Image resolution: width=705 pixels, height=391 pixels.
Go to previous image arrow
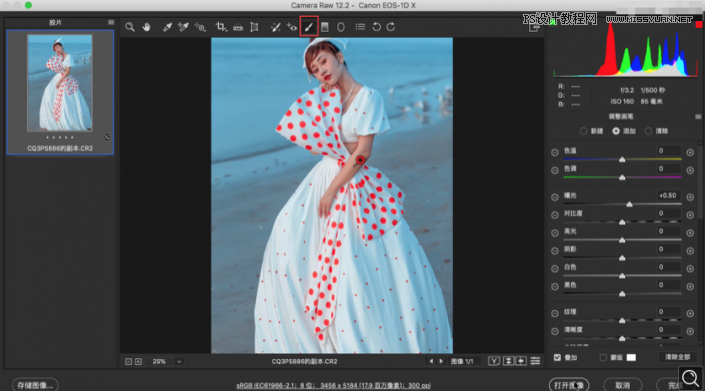(x=431, y=361)
